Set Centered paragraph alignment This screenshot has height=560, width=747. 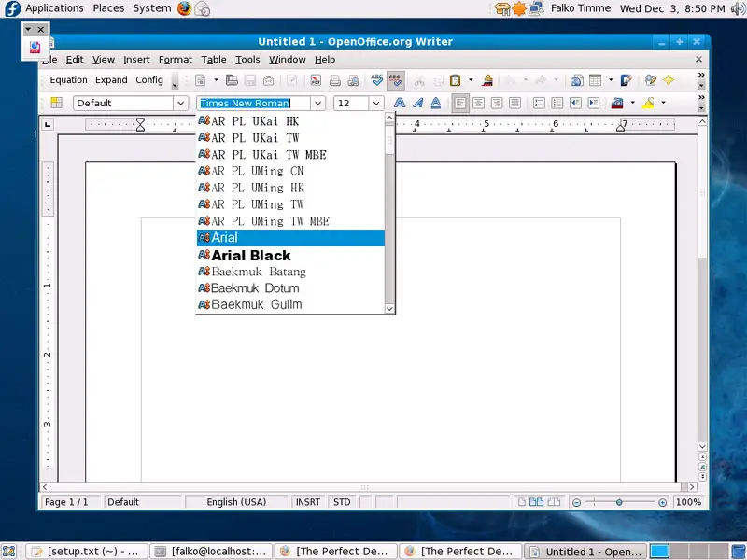tap(478, 103)
